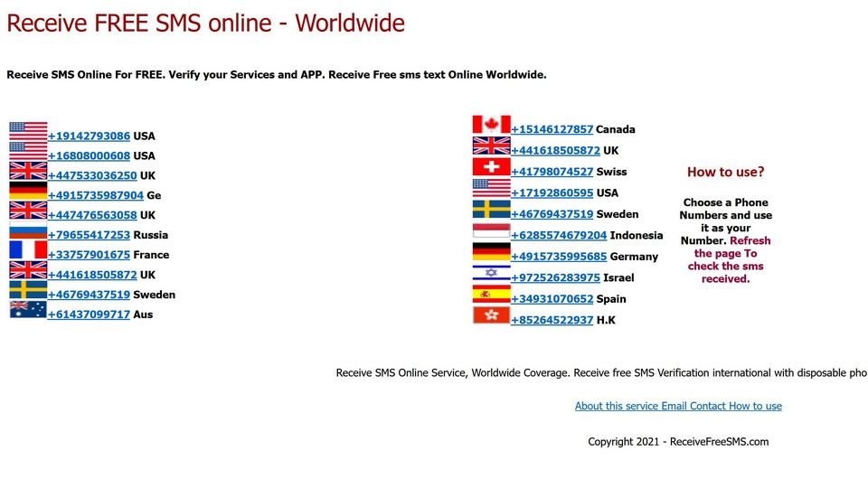Click the Indonesian flag beside +6285574679204

pyautogui.click(x=492, y=230)
